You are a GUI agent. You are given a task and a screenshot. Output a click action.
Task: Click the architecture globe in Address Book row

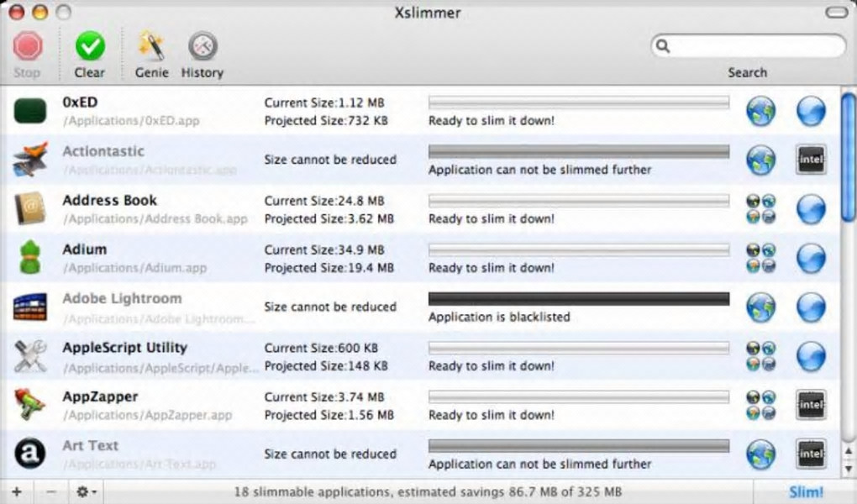click(x=811, y=209)
